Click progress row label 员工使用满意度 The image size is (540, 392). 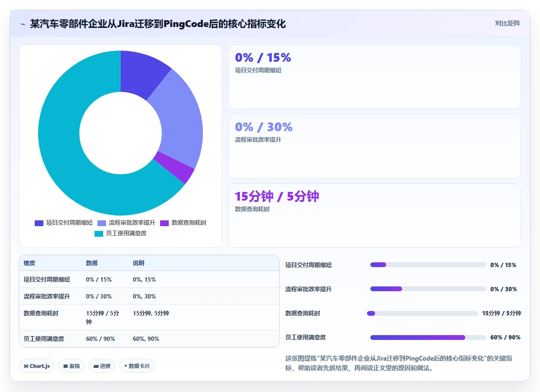coord(306,337)
